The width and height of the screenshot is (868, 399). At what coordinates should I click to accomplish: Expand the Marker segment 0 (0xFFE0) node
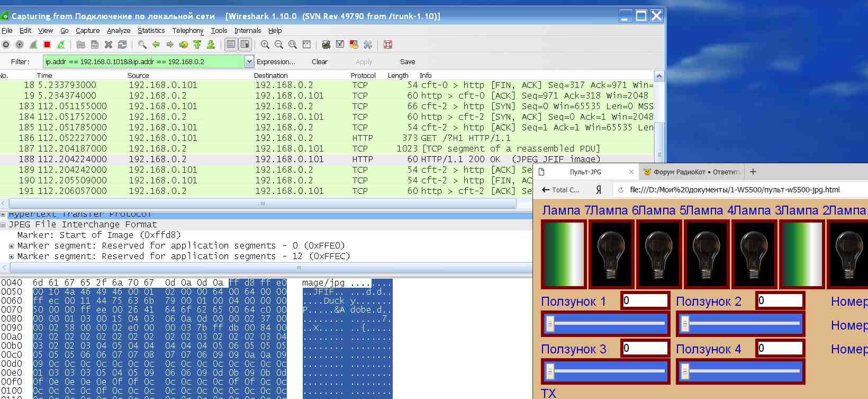point(12,246)
